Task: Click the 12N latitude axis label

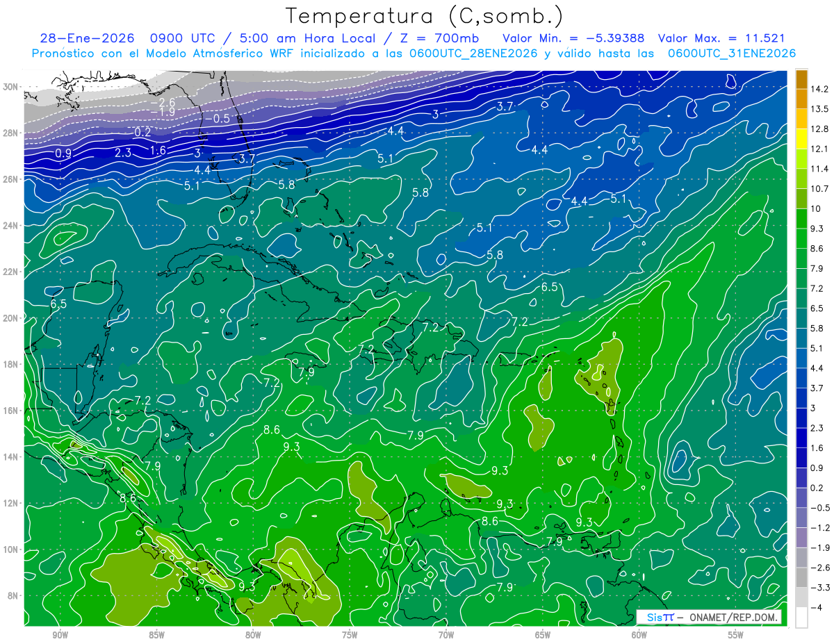Action: pyautogui.click(x=12, y=502)
